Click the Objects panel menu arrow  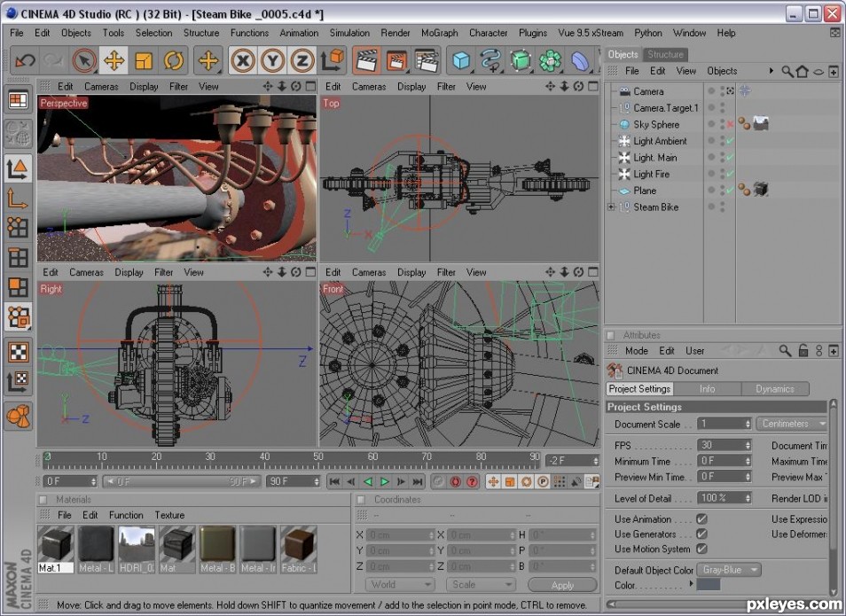[771, 71]
